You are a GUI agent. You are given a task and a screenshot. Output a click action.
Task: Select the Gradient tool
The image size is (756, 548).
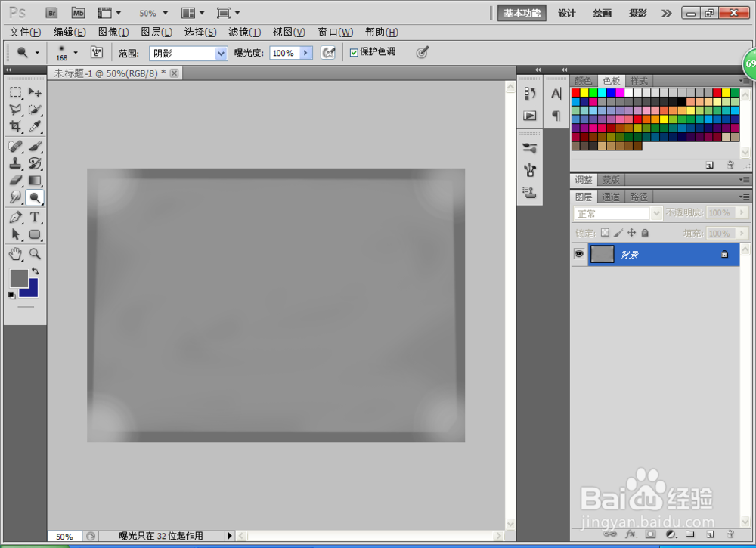35,180
